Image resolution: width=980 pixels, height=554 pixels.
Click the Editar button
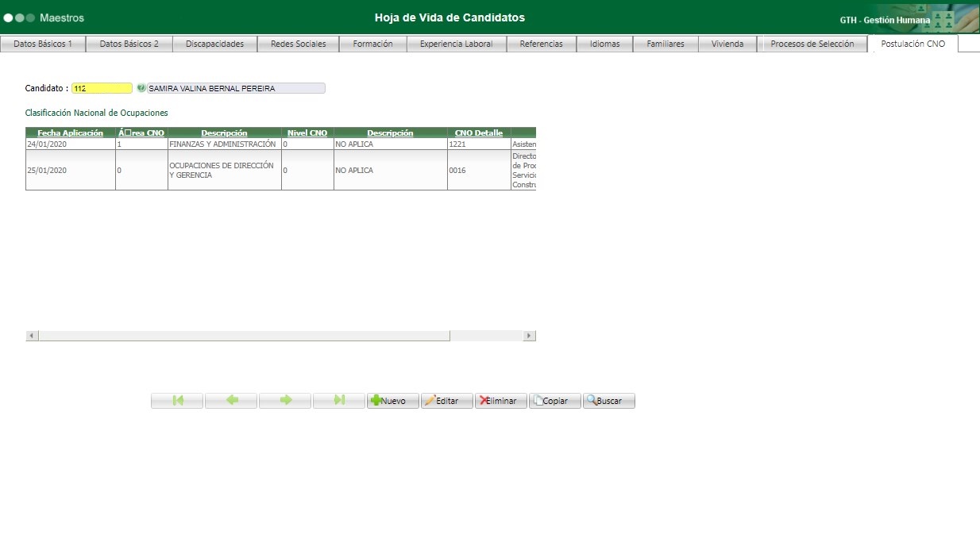447,401
